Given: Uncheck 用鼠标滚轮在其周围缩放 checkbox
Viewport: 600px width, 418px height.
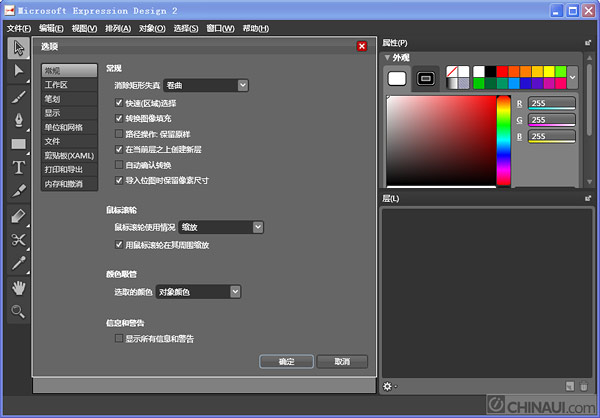Looking at the screenshot, I should tap(119, 244).
